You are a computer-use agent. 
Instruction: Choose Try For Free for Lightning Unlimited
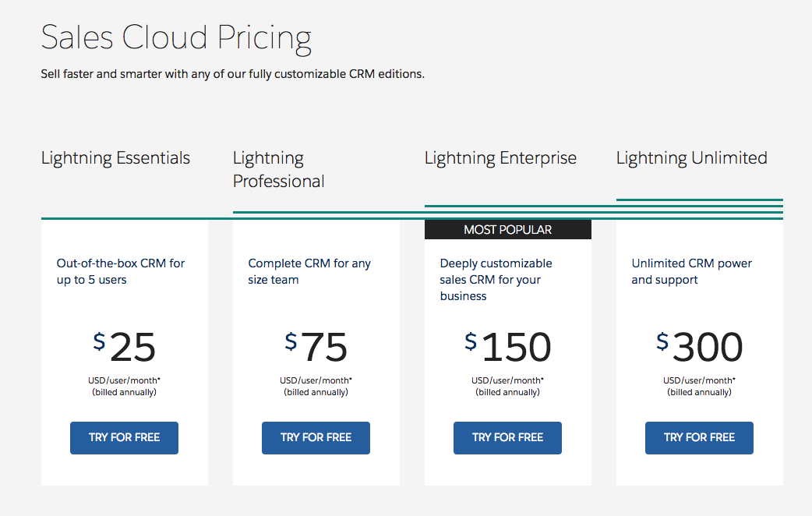[x=699, y=437]
